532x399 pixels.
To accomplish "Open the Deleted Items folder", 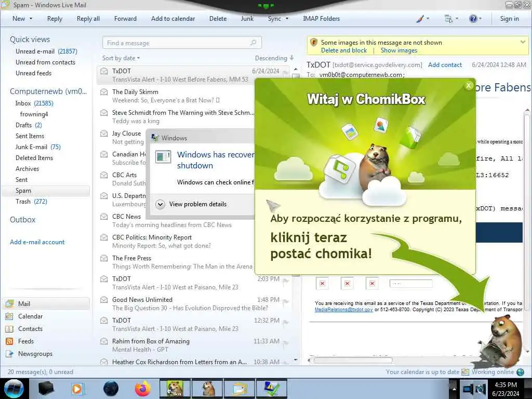I will pos(34,157).
